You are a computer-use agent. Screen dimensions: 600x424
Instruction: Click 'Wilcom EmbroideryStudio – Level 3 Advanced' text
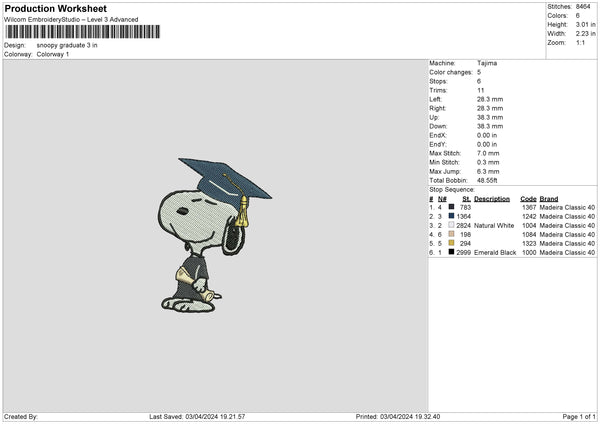[x=71, y=20]
